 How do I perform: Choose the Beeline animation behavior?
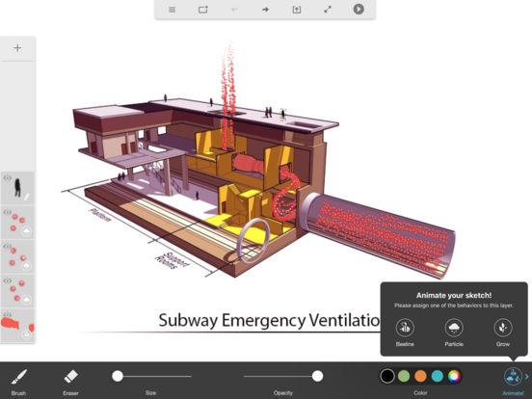[x=405, y=332]
